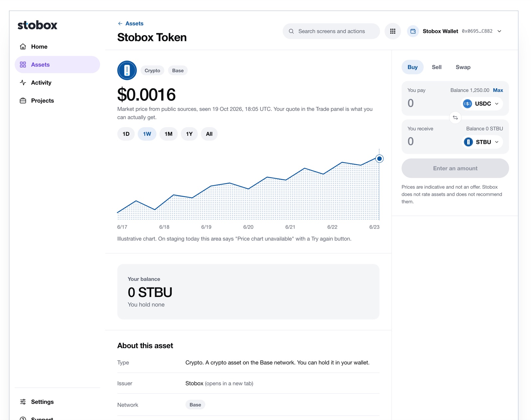Screen dimensions: 532x420
Task: Go to Home in the sidebar
Action: [57, 47]
